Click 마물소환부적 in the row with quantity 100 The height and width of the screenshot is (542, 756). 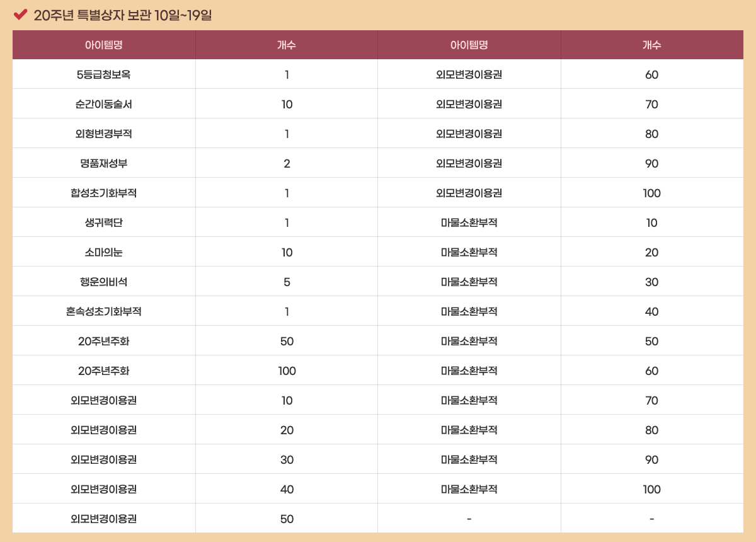tap(469, 489)
